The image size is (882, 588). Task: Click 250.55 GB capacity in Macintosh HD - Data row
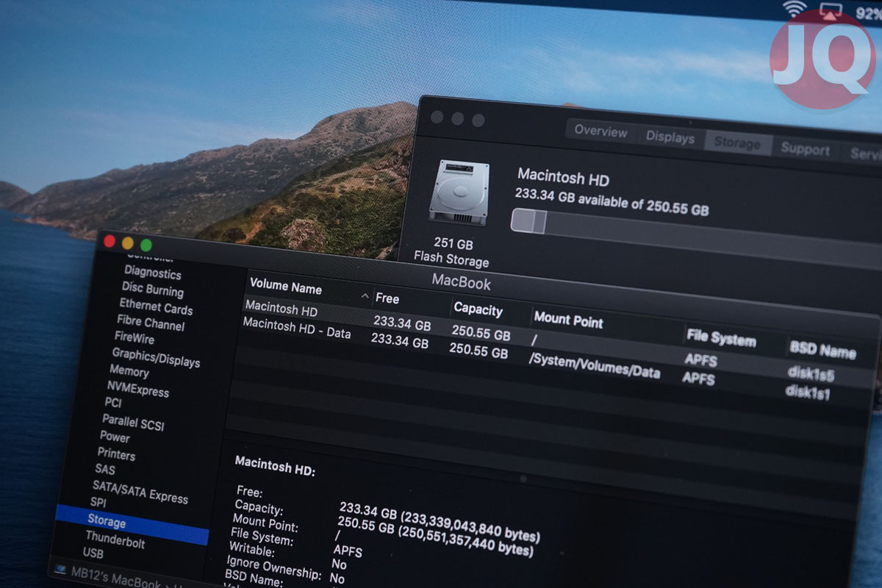pyautogui.click(x=478, y=350)
